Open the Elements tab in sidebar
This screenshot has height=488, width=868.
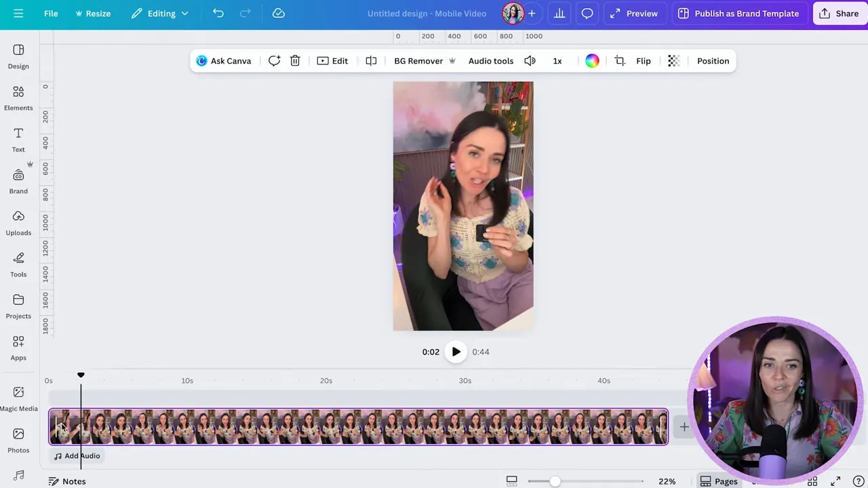[18, 98]
